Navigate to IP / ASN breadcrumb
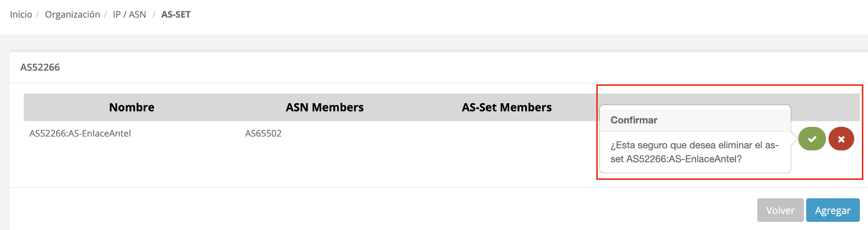868x230 pixels. 129,14
